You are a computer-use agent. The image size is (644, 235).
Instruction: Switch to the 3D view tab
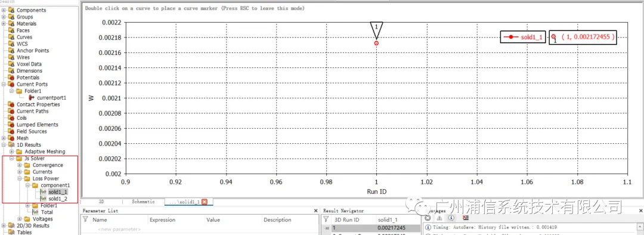coord(101,202)
